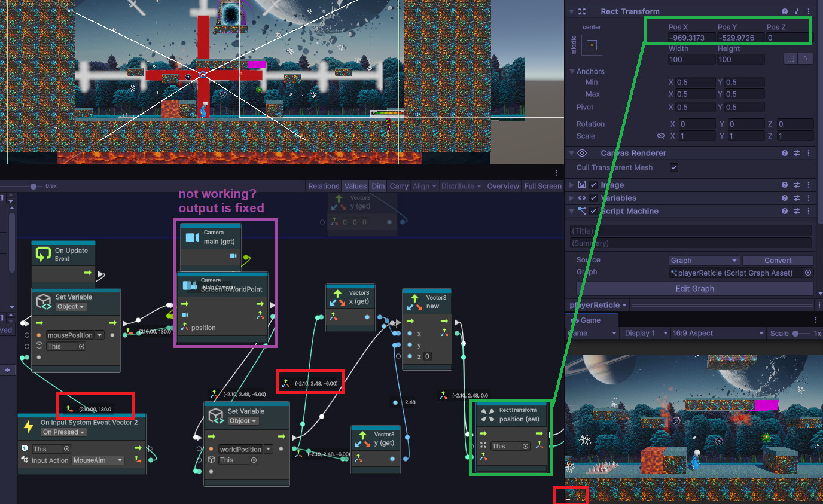
Task: Open the Distribute dropdown in graph toolbar
Action: pos(461,186)
